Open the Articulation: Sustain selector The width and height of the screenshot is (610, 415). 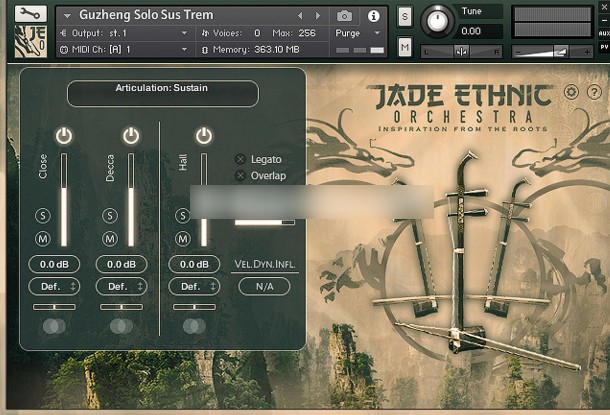click(163, 93)
